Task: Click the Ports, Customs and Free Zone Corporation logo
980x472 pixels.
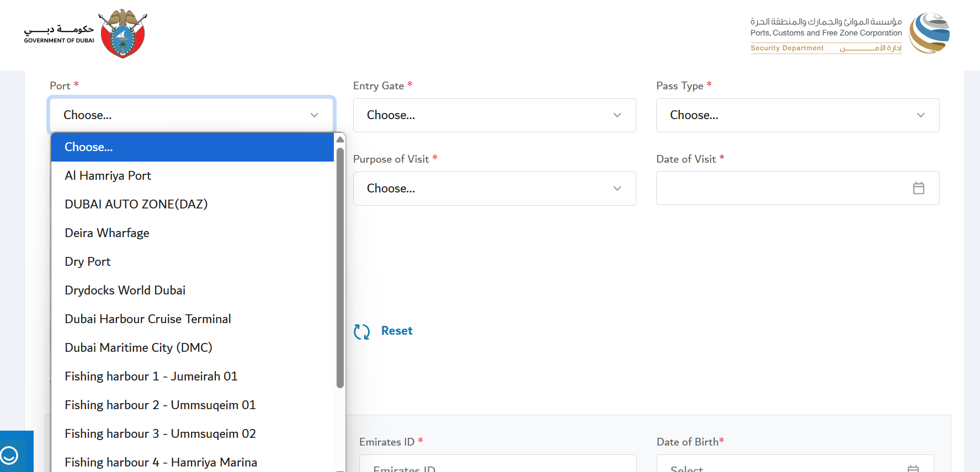Action: (x=850, y=34)
